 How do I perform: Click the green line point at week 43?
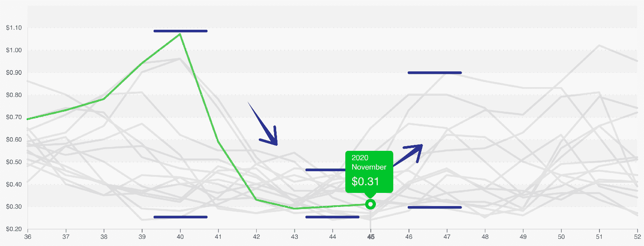click(294, 209)
